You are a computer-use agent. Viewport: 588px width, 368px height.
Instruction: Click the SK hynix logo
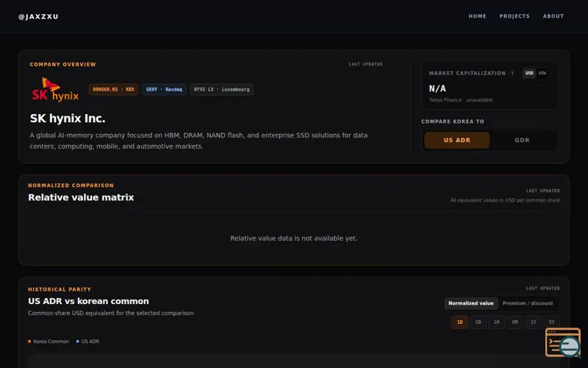tap(56, 89)
